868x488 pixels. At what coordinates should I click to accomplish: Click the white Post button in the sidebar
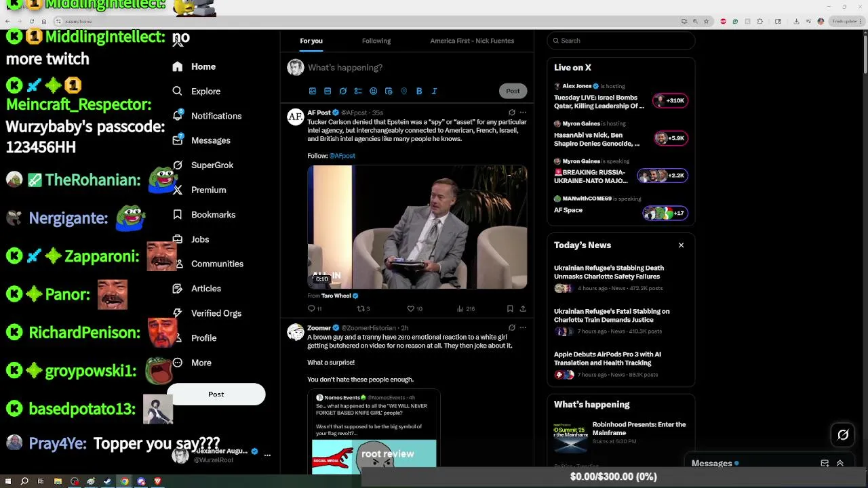pyautogui.click(x=216, y=394)
